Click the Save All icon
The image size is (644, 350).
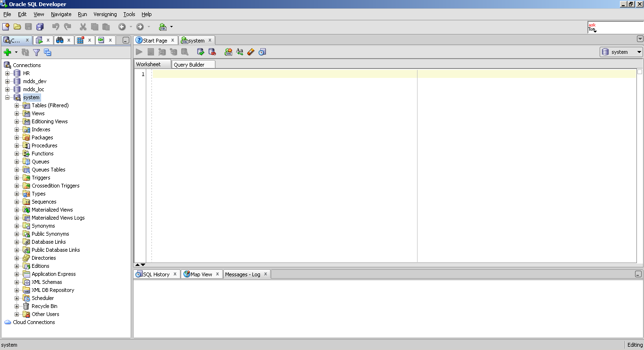coord(40,27)
